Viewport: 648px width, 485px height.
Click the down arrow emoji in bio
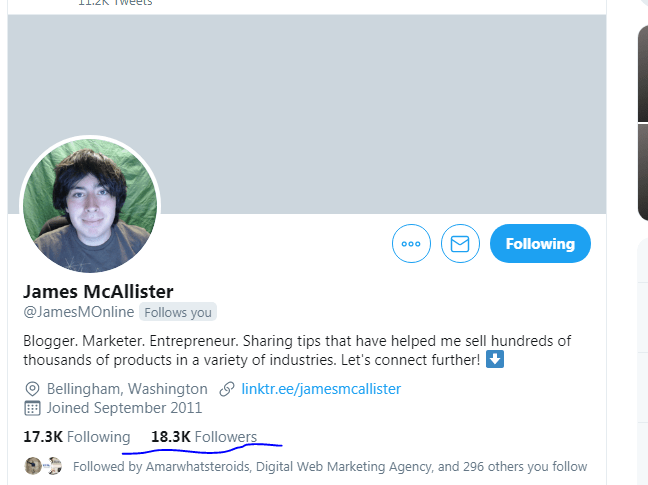pos(495,359)
